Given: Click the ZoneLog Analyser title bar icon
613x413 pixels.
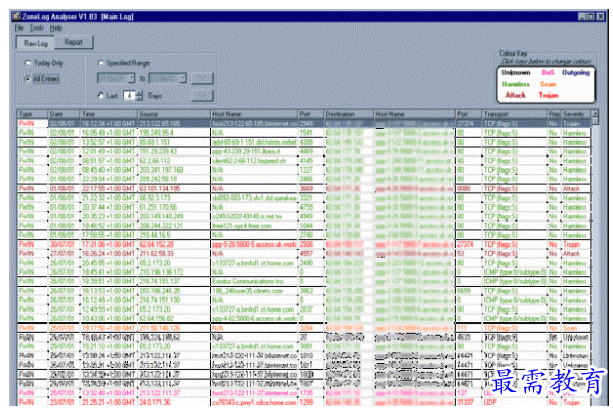Looking at the screenshot, I should (x=16, y=16).
